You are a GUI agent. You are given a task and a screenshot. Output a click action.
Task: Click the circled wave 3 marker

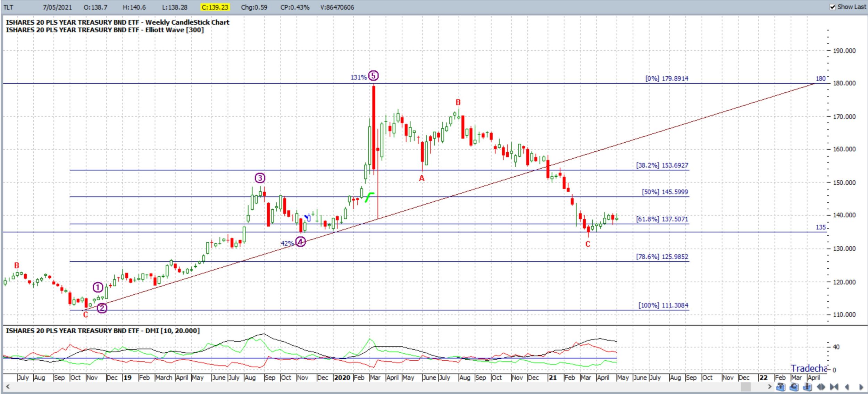(260, 178)
